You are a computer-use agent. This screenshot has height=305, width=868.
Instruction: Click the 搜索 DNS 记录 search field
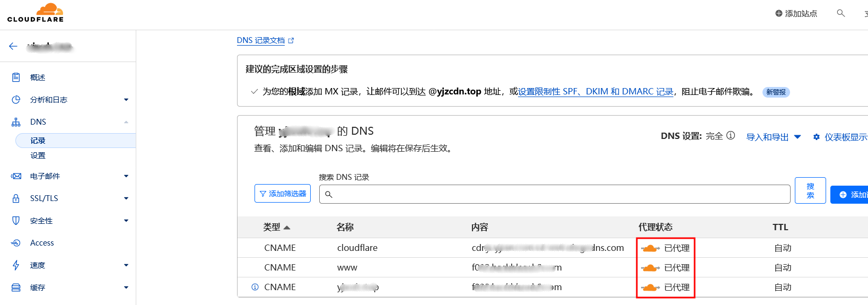coord(554,194)
